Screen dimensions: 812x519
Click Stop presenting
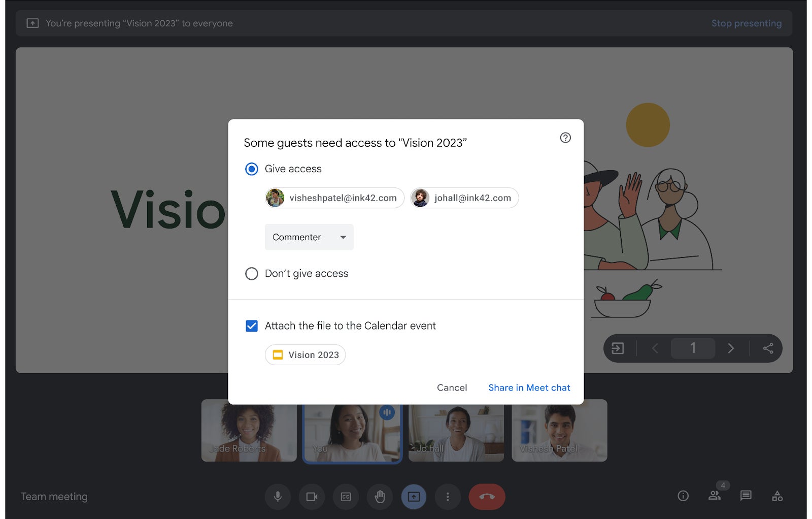tap(747, 23)
